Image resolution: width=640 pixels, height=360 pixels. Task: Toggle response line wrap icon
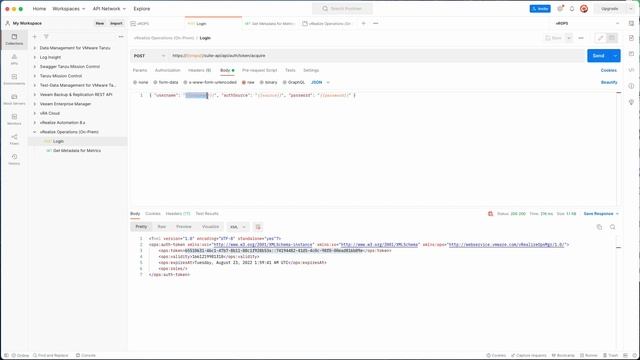point(258,227)
